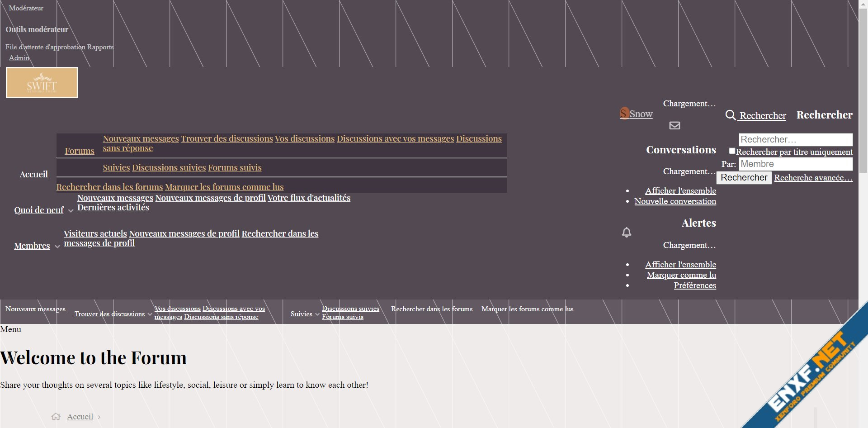This screenshot has height=428, width=868.
Task: Expand the Suivies submenu arrow
Action: click(x=317, y=314)
